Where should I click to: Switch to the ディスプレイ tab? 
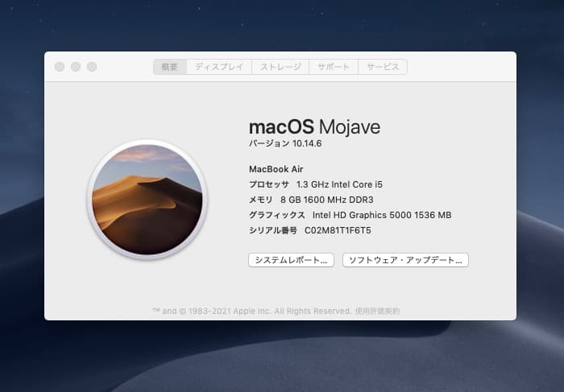coord(219,67)
